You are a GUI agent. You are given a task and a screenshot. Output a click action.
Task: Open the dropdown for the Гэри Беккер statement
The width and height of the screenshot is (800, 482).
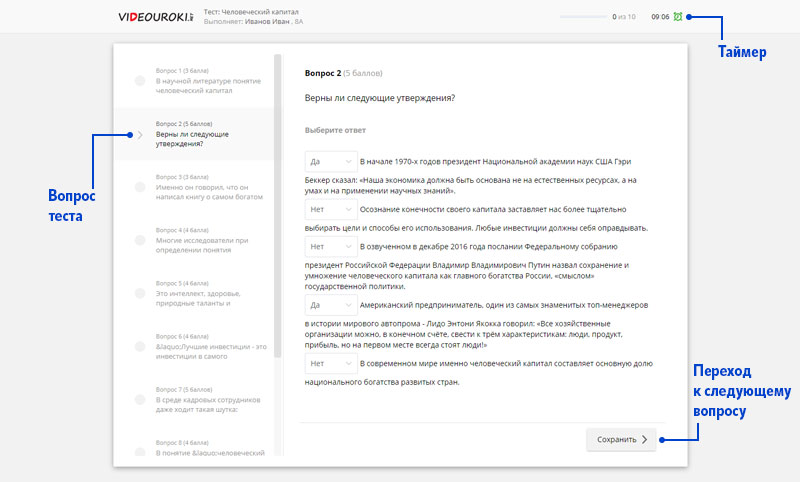(x=331, y=161)
